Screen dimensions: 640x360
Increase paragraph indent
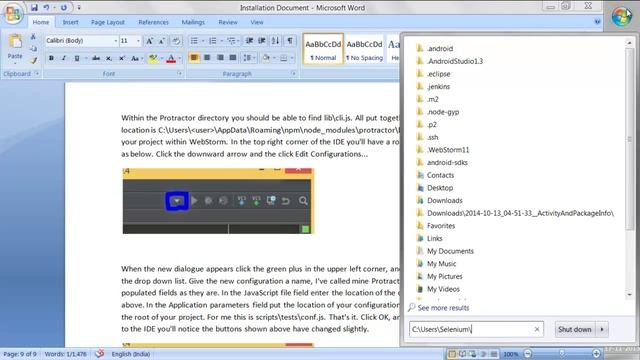pyautogui.click(x=262, y=41)
